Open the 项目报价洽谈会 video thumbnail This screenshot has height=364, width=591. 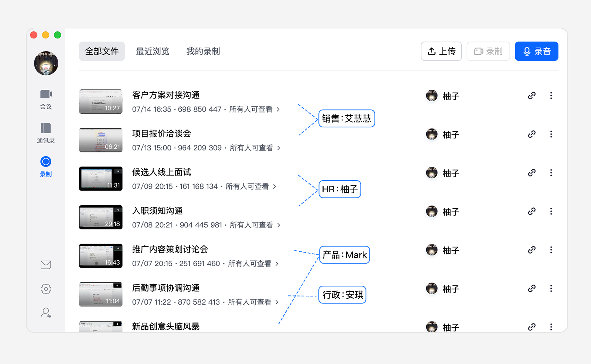click(x=100, y=140)
